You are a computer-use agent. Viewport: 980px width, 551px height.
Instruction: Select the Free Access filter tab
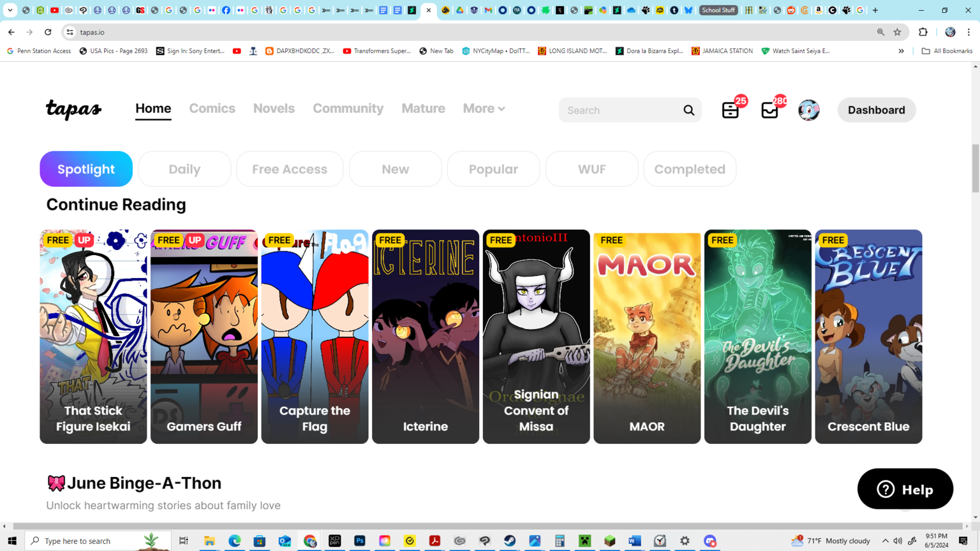pyautogui.click(x=290, y=169)
